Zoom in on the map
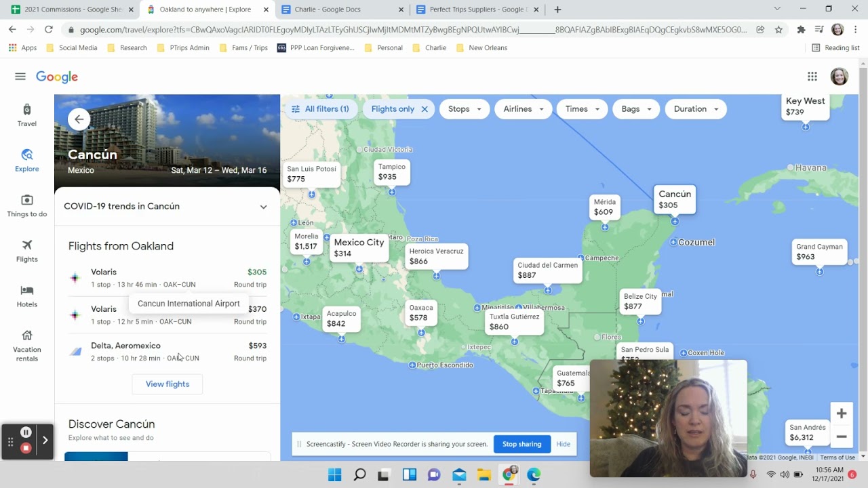Screen dimensions: 868x488 click(842, 413)
